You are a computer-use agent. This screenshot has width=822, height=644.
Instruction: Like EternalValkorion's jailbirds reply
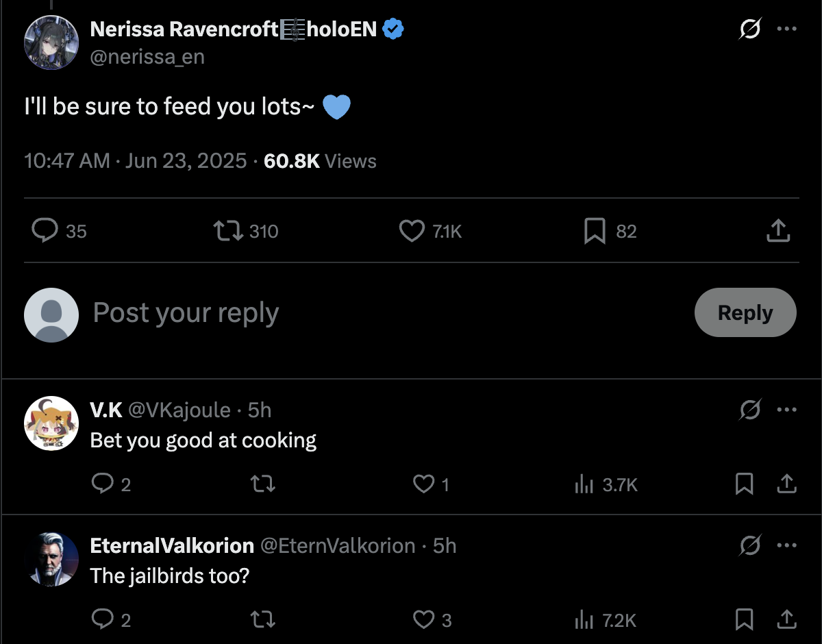click(x=424, y=620)
